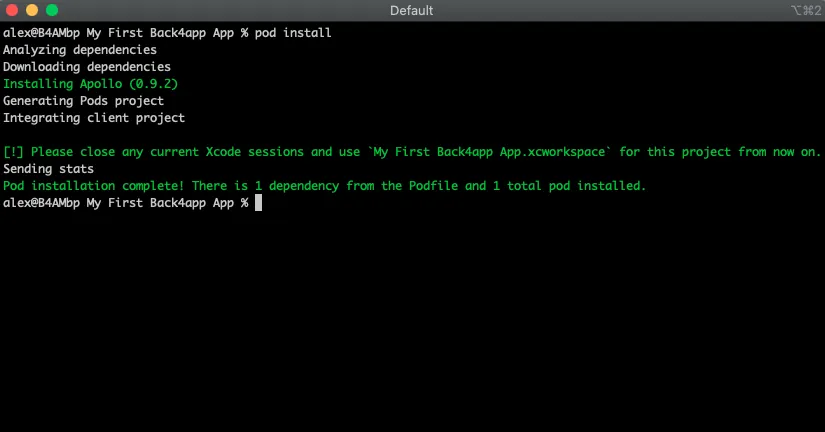Click the 'Pod installation complete!' message line
825x432 pixels.
click(324, 186)
